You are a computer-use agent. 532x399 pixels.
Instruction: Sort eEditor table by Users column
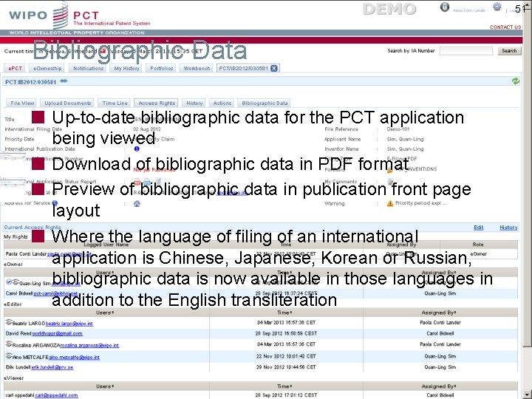[104, 313]
